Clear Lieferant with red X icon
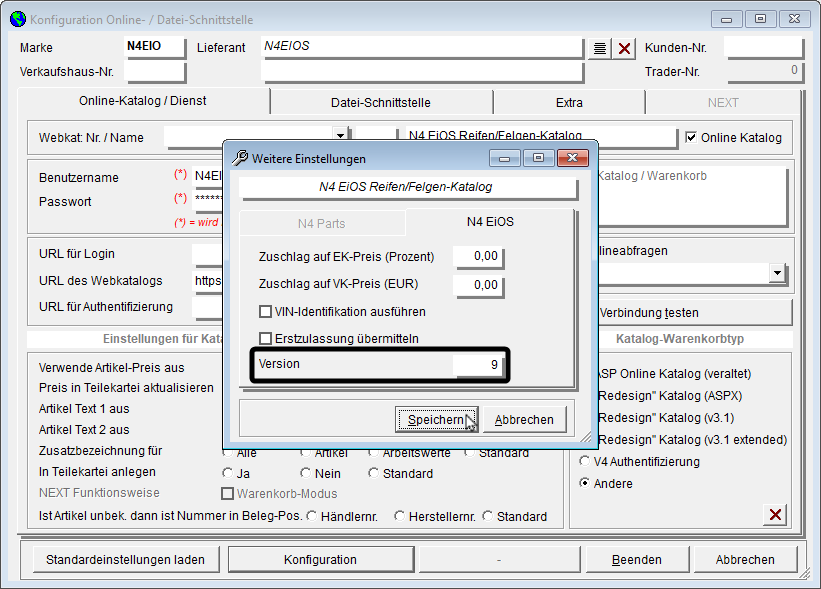This screenshot has height=589, width=821. [624, 49]
